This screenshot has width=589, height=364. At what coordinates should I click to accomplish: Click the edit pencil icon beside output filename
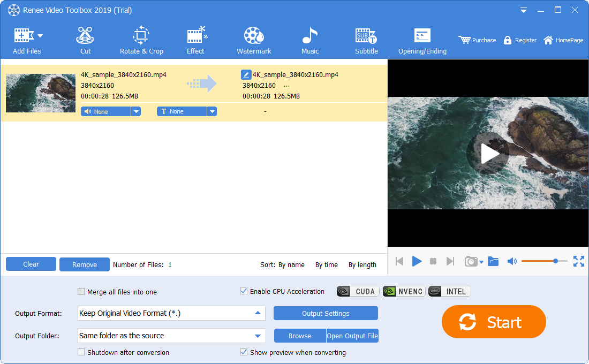click(246, 75)
